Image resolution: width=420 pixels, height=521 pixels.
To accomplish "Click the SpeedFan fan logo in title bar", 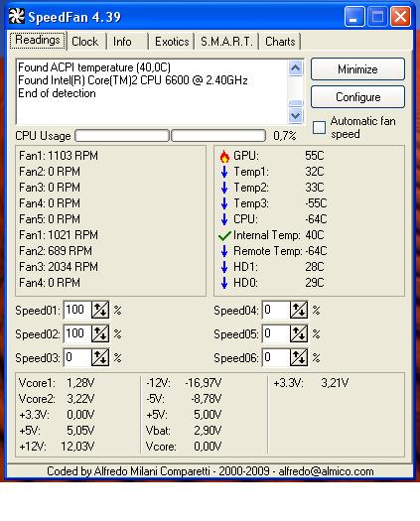I will pyautogui.click(x=16, y=16).
